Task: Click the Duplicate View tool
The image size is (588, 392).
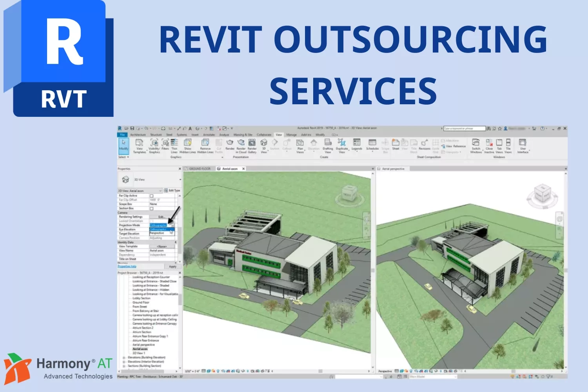Action: [342, 146]
